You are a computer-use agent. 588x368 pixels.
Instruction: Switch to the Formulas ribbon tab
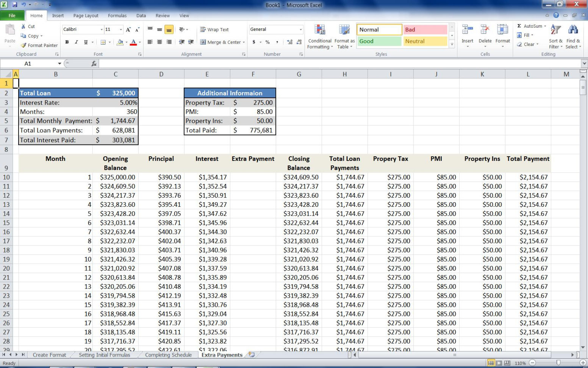point(117,16)
